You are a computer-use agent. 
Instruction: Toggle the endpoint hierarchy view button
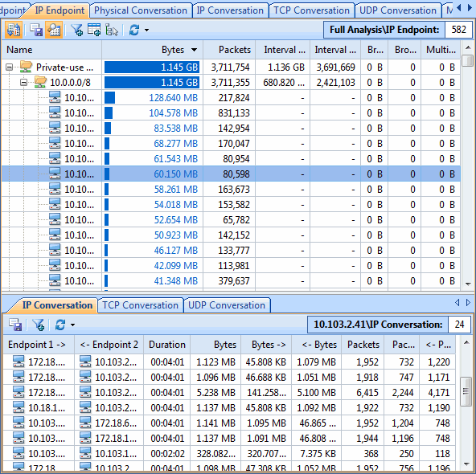click(x=14, y=30)
